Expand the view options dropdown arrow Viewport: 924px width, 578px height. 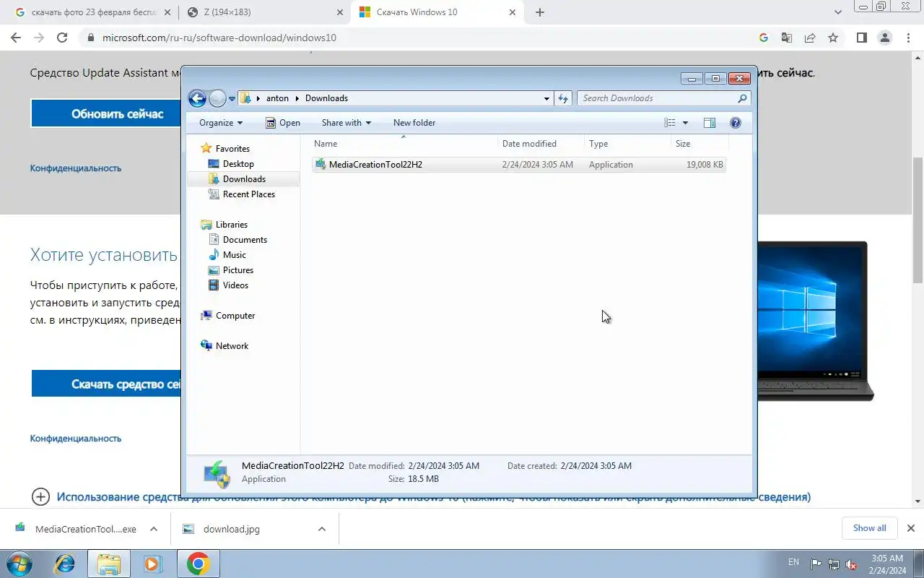pos(685,123)
